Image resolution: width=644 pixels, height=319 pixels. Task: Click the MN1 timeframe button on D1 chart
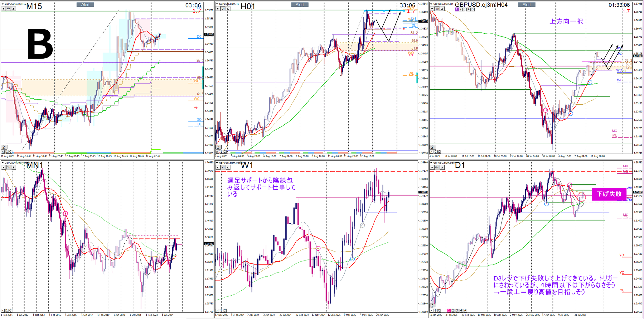[438, 168]
